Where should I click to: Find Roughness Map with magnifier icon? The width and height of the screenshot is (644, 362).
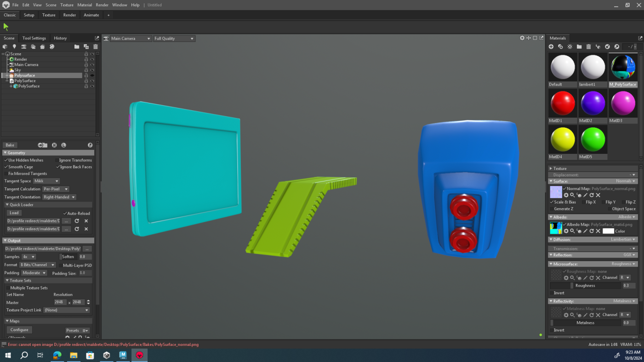(x=572, y=277)
